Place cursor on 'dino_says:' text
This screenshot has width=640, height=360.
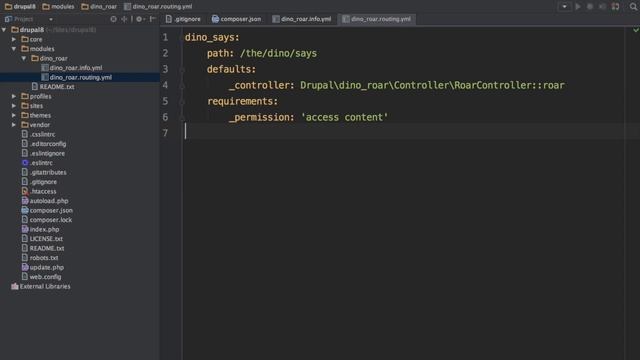(212, 38)
